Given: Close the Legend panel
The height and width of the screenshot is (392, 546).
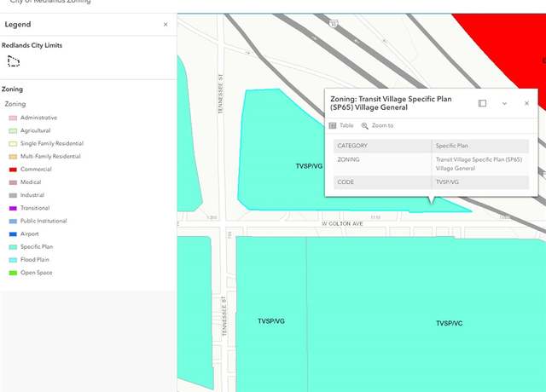Looking at the screenshot, I should click(x=166, y=25).
